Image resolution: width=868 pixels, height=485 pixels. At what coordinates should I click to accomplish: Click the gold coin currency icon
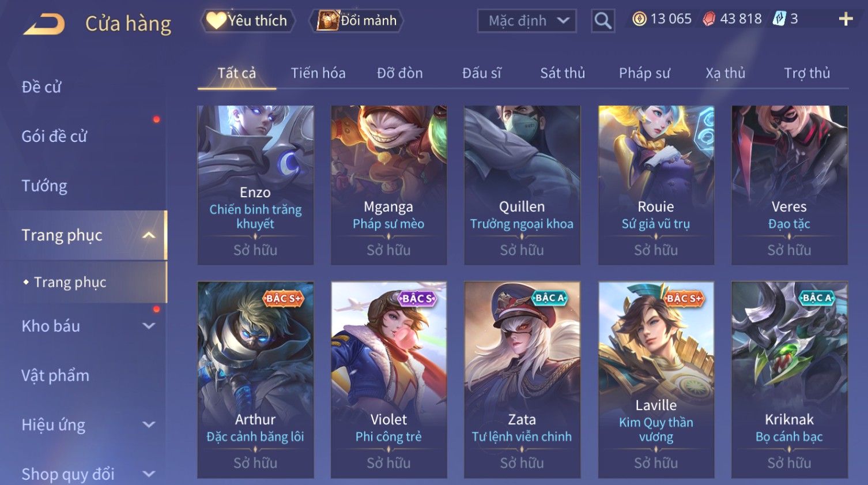[x=639, y=20]
